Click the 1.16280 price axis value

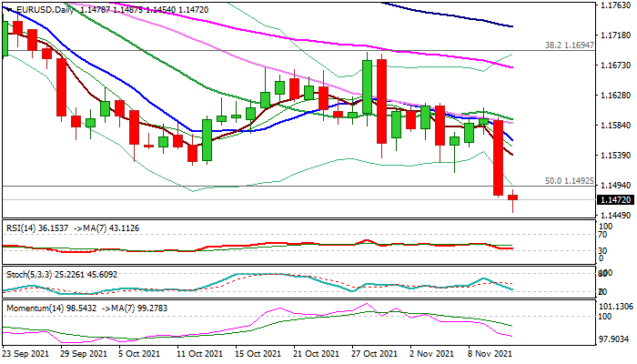pos(615,95)
